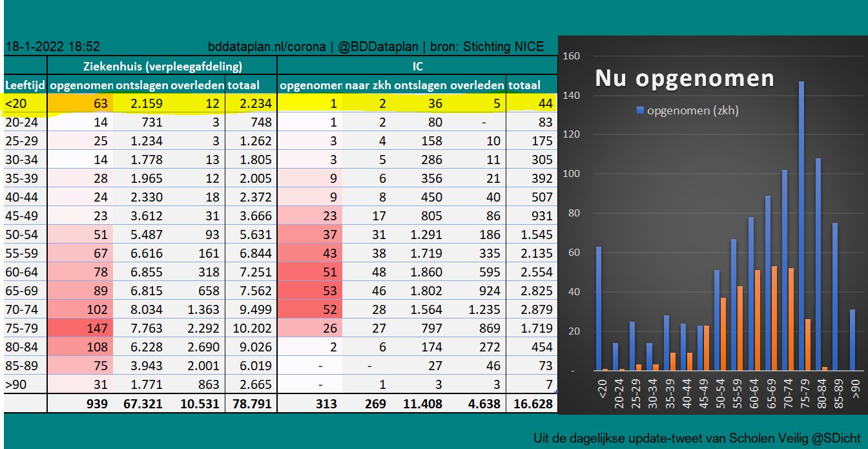This screenshot has width=868, height=449.
Task: Click the chart title Nu opgenomen
Action: pyautogui.click(x=684, y=78)
